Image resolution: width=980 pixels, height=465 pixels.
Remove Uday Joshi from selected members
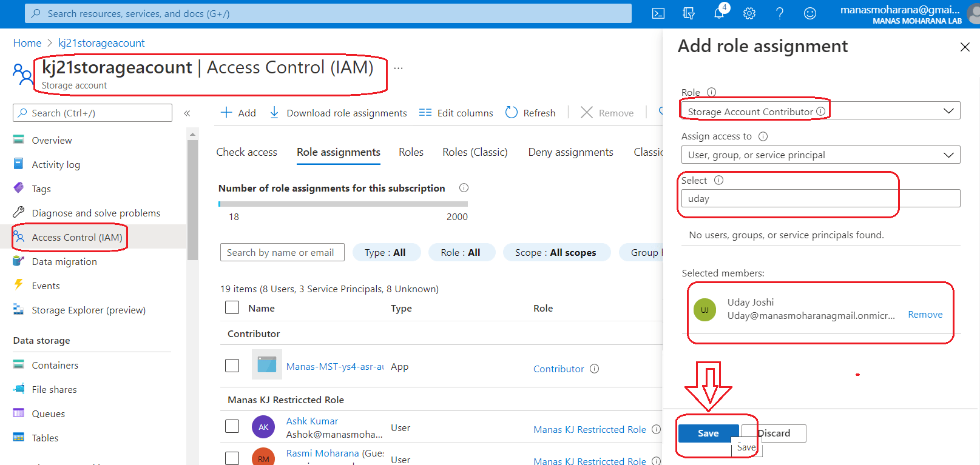pyautogui.click(x=925, y=314)
